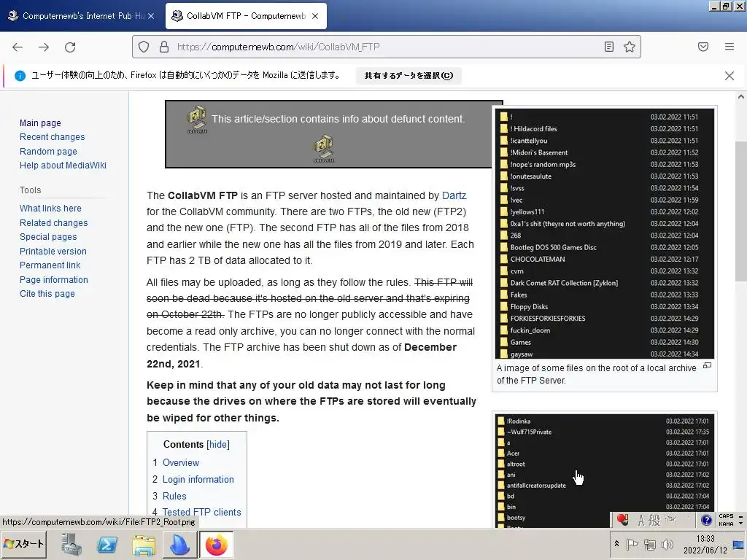The image size is (747, 560).
Task: Open Action Center flag icon
Action: 632,544
